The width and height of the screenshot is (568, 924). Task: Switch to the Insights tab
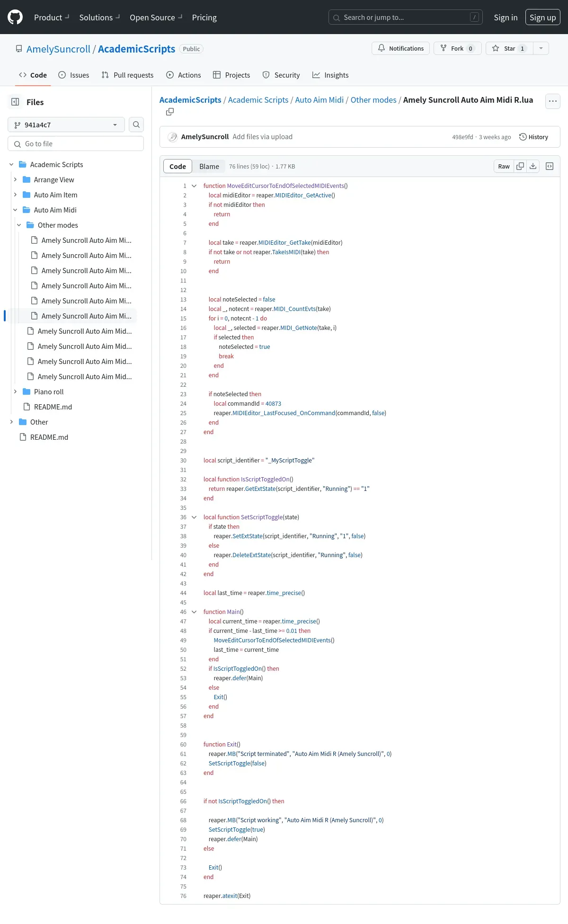(x=330, y=75)
